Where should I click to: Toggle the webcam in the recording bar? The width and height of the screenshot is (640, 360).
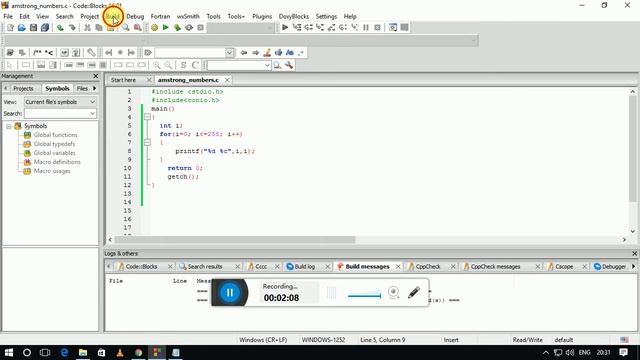click(x=393, y=292)
